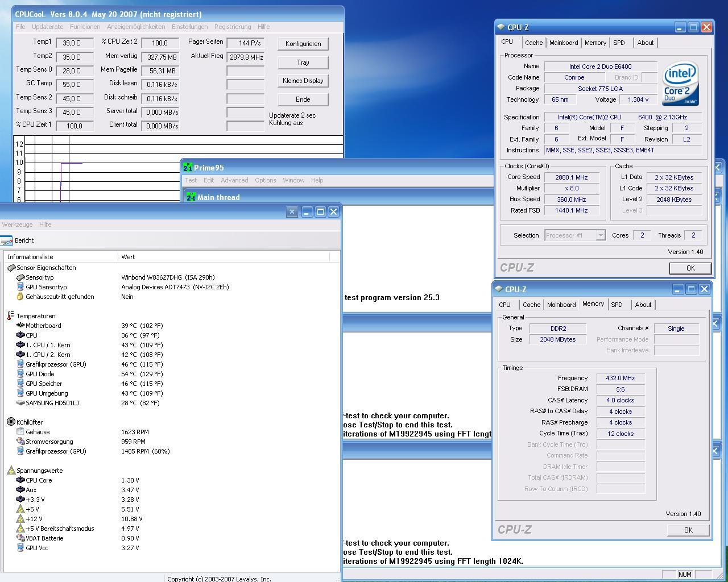Click the Gehäusezutritt gefunden lock icon
This screenshot has height=582, width=728.
[x=20, y=297]
